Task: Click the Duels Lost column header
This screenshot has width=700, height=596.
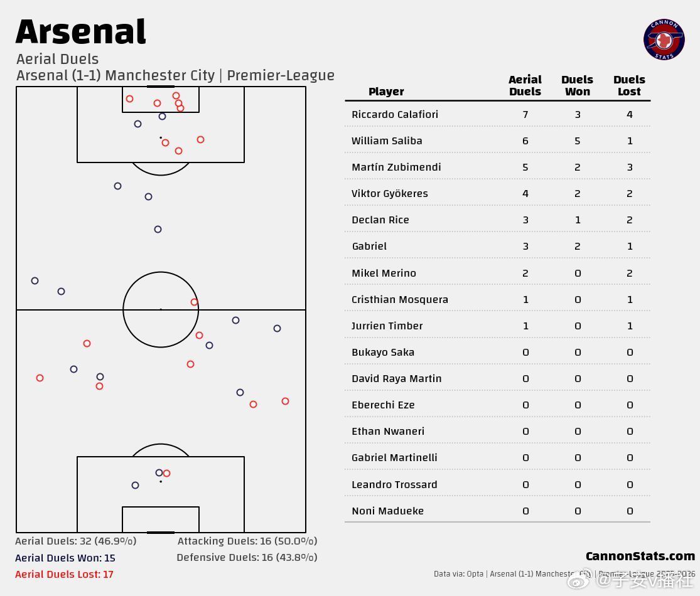Action: (629, 86)
